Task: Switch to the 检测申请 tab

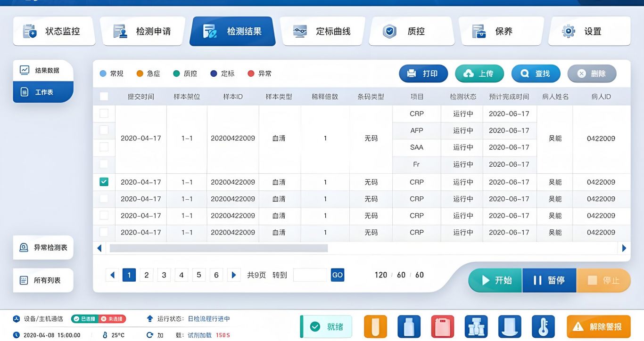Action: 143,32
